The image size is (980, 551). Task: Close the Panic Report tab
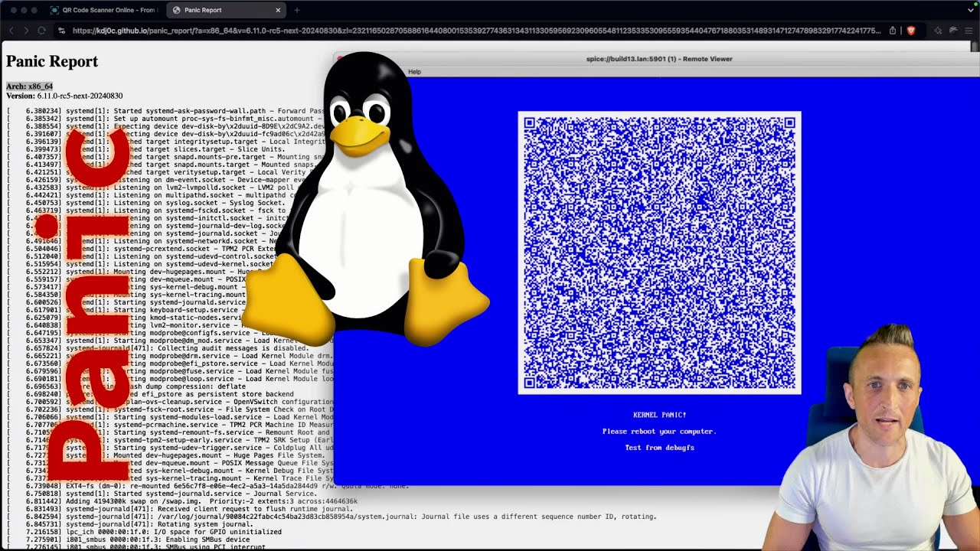click(x=278, y=10)
